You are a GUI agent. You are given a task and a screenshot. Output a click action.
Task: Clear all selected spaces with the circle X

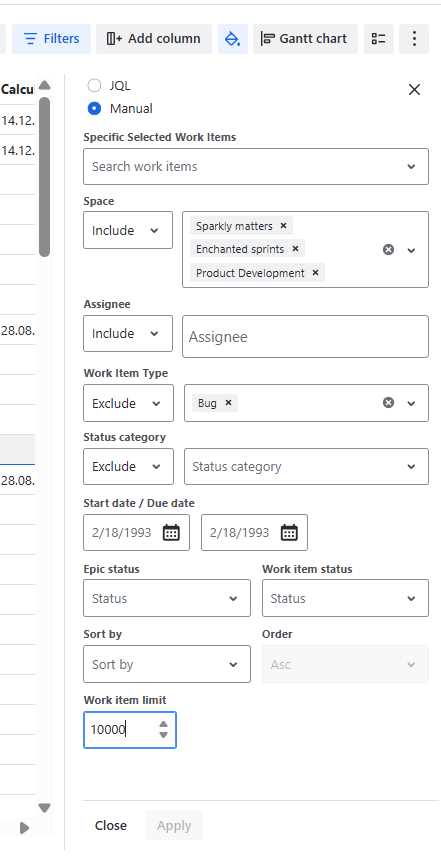pyautogui.click(x=388, y=249)
